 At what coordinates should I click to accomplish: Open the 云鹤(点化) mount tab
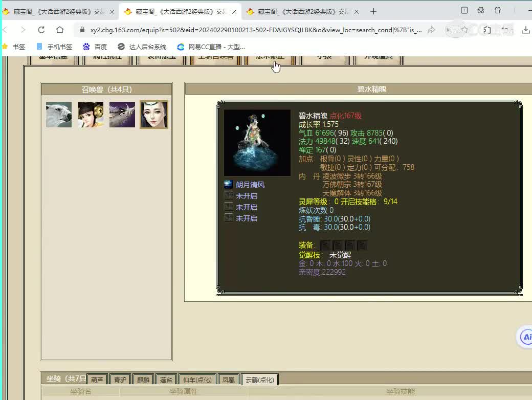pos(260,380)
